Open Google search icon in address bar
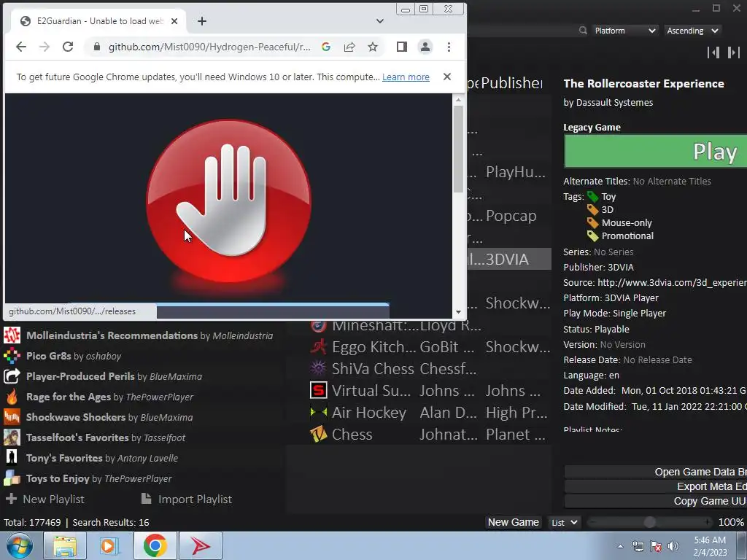The image size is (747, 560). (326, 47)
